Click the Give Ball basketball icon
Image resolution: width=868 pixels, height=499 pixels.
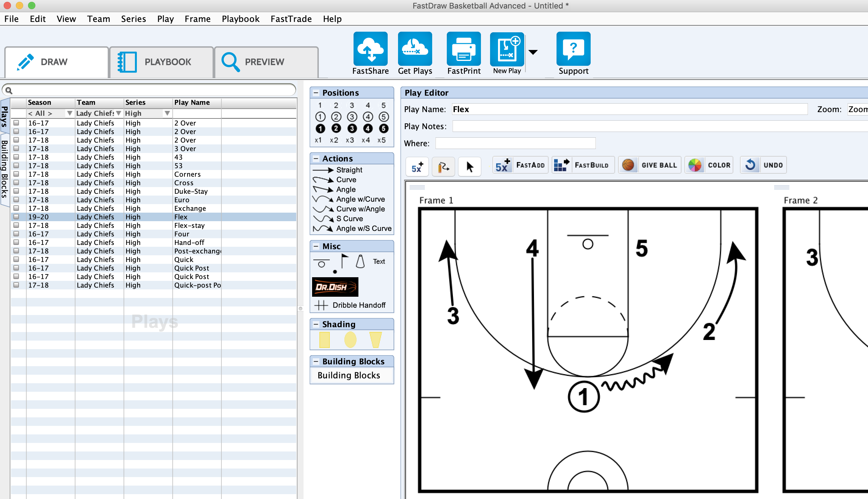pyautogui.click(x=628, y=165)
